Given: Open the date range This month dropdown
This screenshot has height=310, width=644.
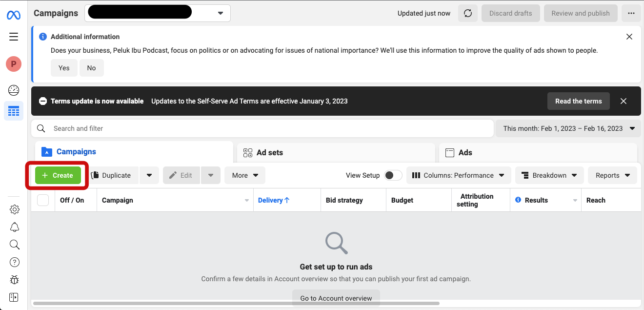Looking at the screenshot, I should coord(568,128).
